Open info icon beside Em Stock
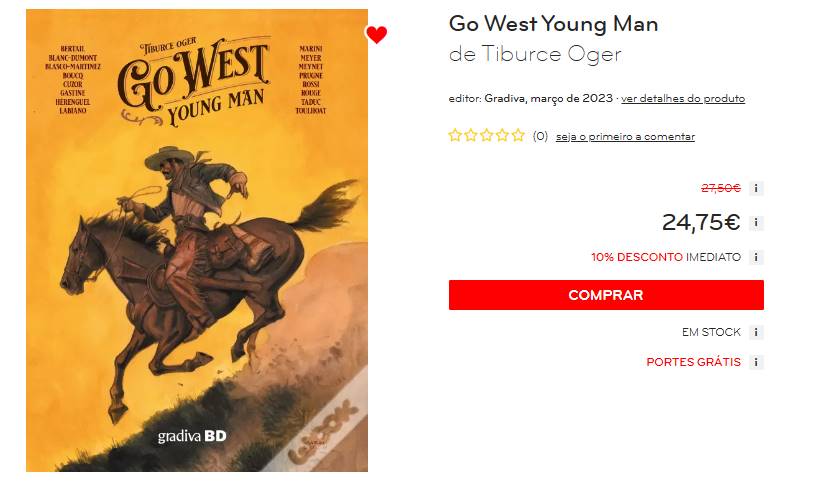The height and width of the screenshot is (495, 827). pos(756,333)
